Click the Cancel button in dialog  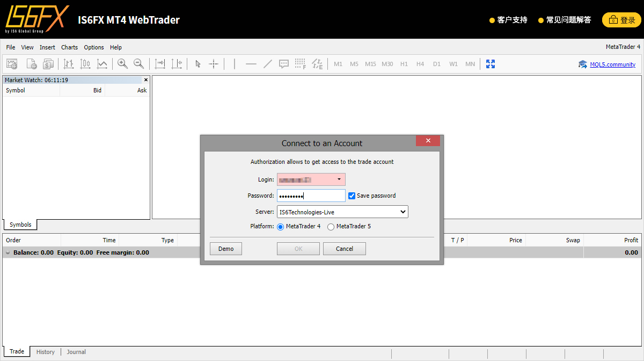click(x=345, y=249)
